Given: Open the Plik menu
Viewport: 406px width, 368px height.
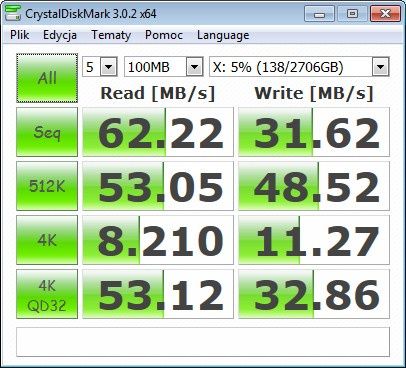Looking at the screenshot, I should 19,35.
